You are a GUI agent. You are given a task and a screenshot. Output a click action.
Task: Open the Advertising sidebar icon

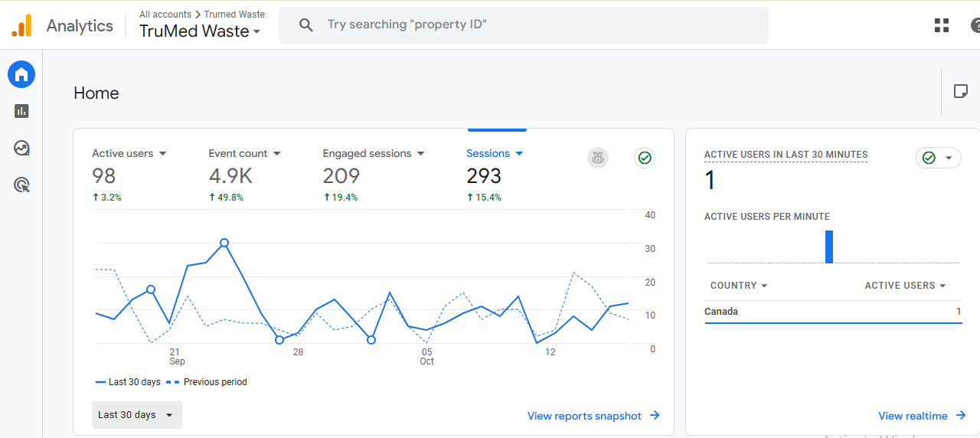[x=21, y=185]
